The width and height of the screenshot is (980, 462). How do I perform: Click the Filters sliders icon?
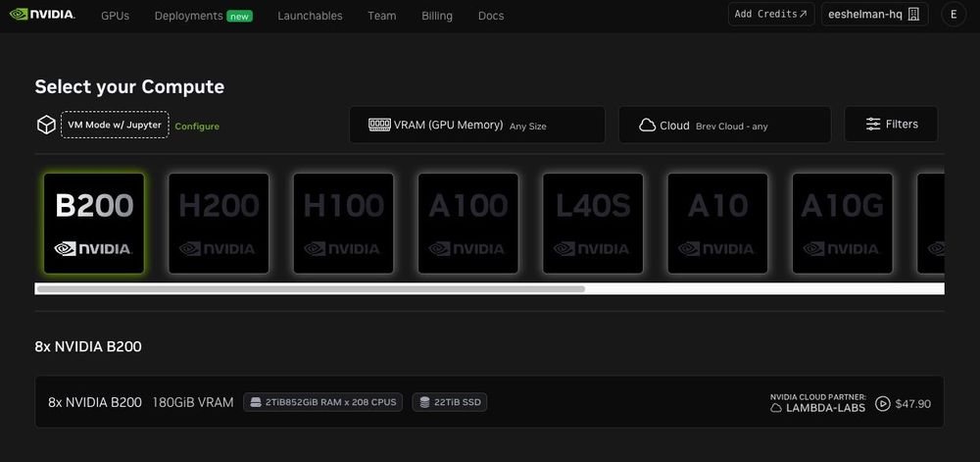click(873, 125)
